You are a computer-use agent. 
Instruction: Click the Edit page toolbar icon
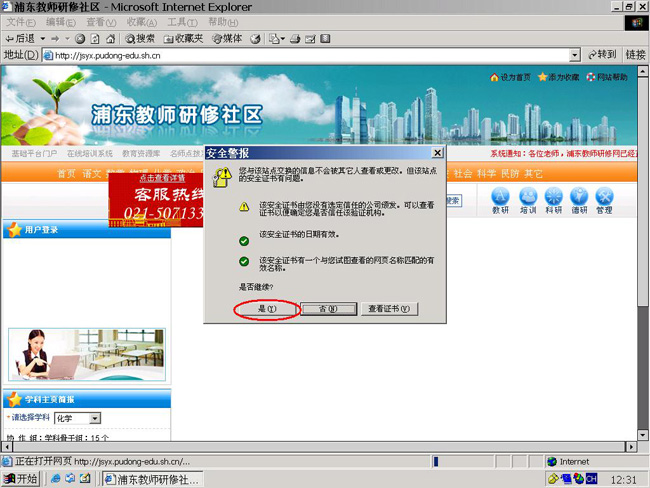[310, 39]
